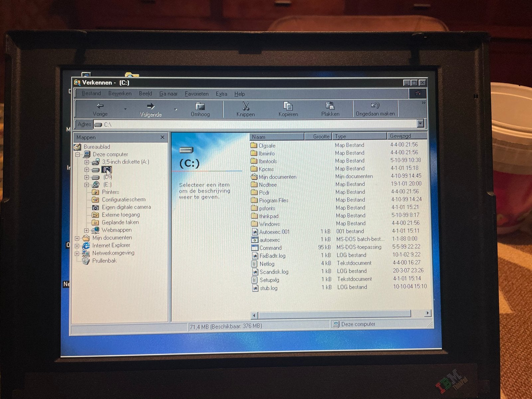This screenshot has width=532, height=399.
Task: Select the Cfgsafe folder icon
Action: [254, 145]
